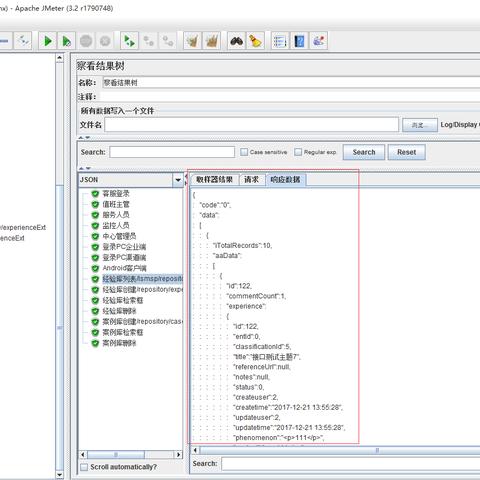Click the Toggle arrows toolbar icon
Screen dimensions: 480x480
23,41
